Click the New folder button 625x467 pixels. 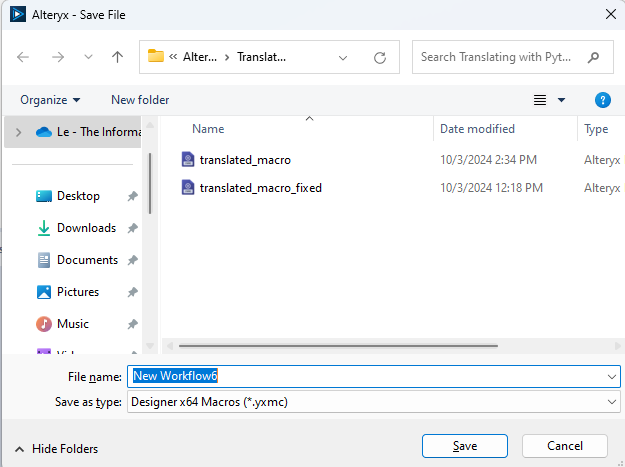click(140, 100)
